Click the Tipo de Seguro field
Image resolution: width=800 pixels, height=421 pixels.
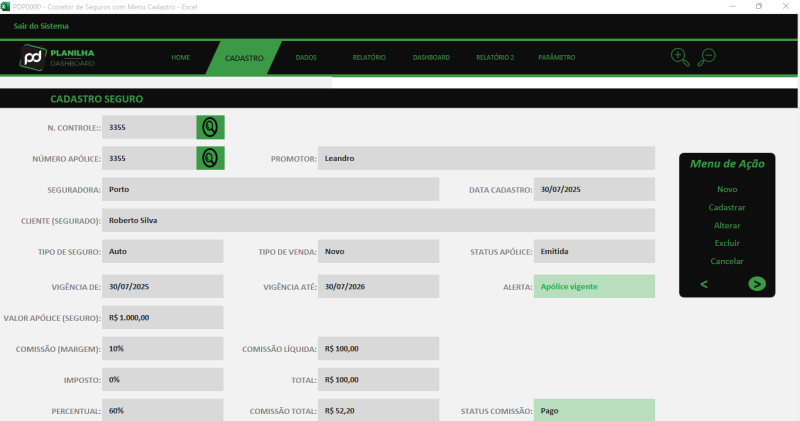[x=163, y=252]
